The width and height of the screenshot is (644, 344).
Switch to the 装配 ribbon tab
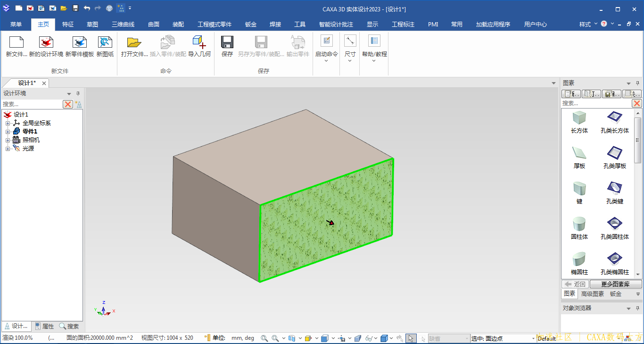click(178, 25)
